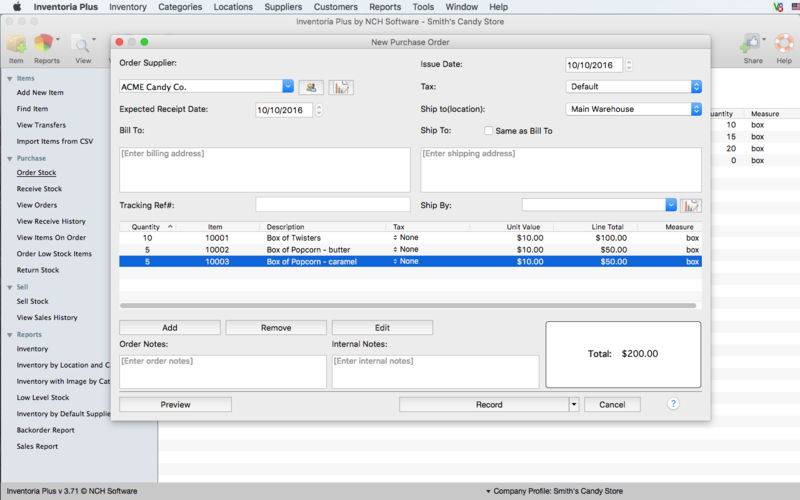Select the Box of Popcorn - butter row
Image resolution: width=800 pixels, height=500 pixels.
(x=410, y=249)
